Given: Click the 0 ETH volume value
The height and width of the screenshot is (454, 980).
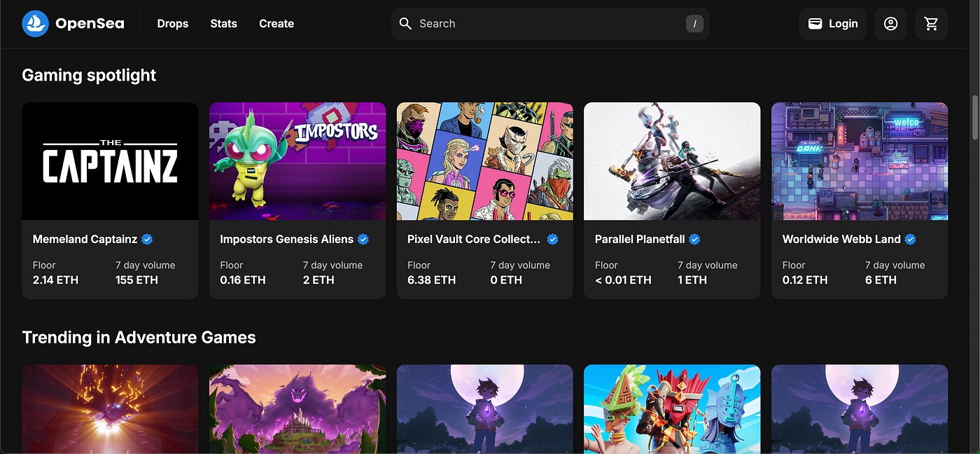Looking at the screenshot, I should 506,280.
